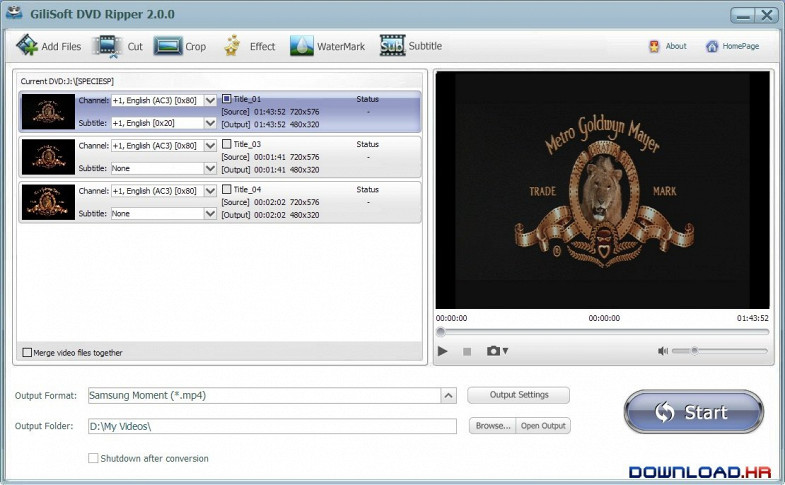
Task: Click the Subtitle label in toolbar
Action: [425, 46]
